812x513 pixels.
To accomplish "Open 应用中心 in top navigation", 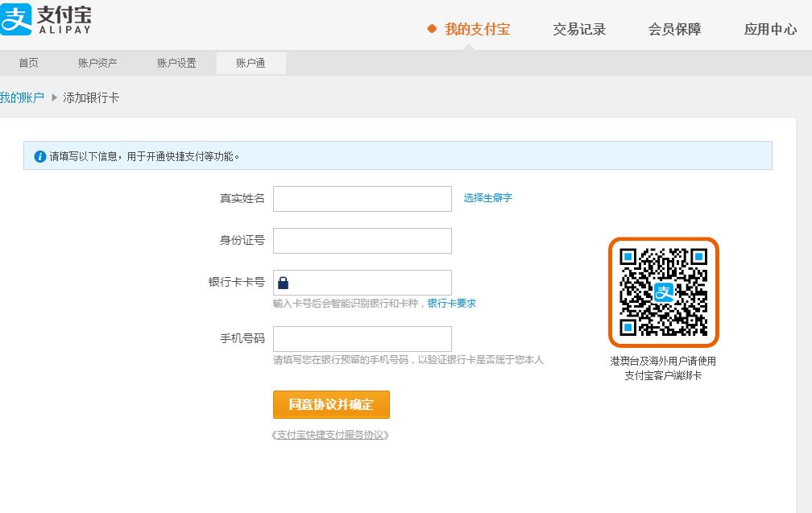I will coord(770,29).
